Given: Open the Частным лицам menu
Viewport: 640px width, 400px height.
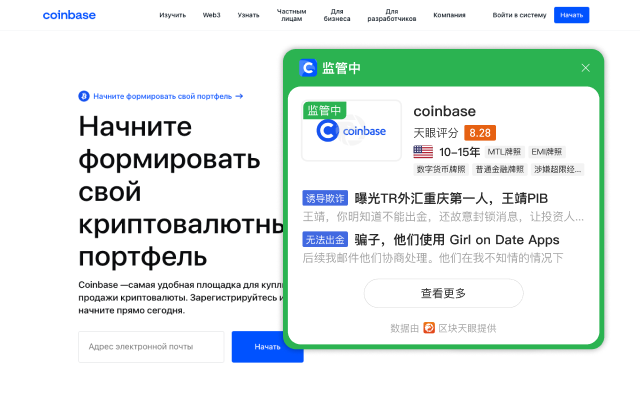Looking at the screenshot, I should click(x=291, y=15).
